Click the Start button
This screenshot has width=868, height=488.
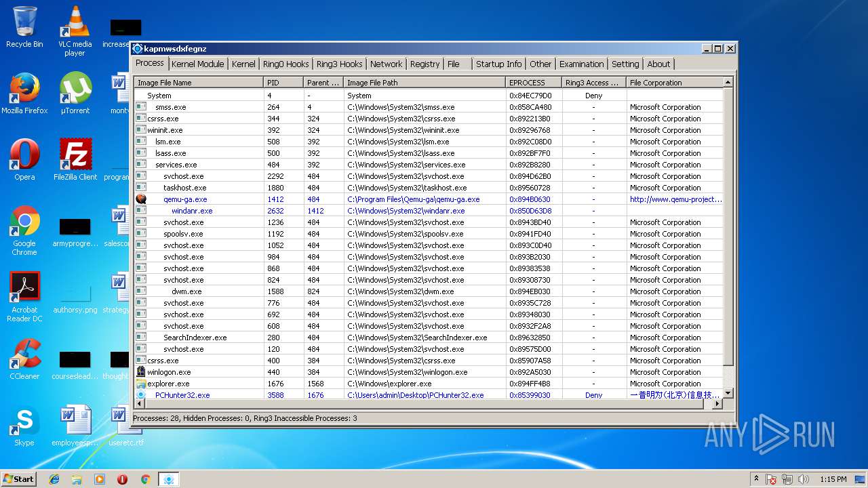[19, 479]
